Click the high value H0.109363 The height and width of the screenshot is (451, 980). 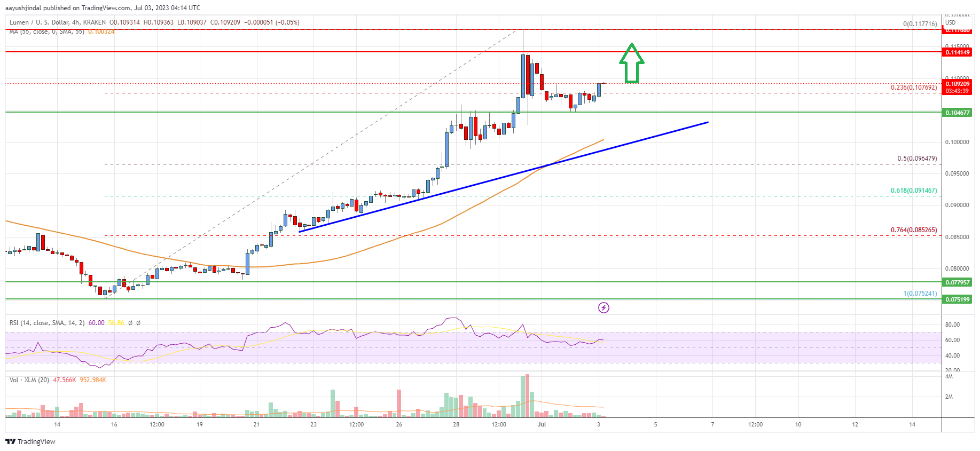click(159, 22)
